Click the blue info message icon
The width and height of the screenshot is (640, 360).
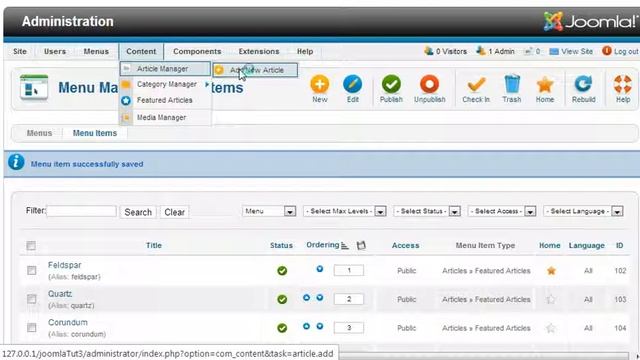[16, 162]
